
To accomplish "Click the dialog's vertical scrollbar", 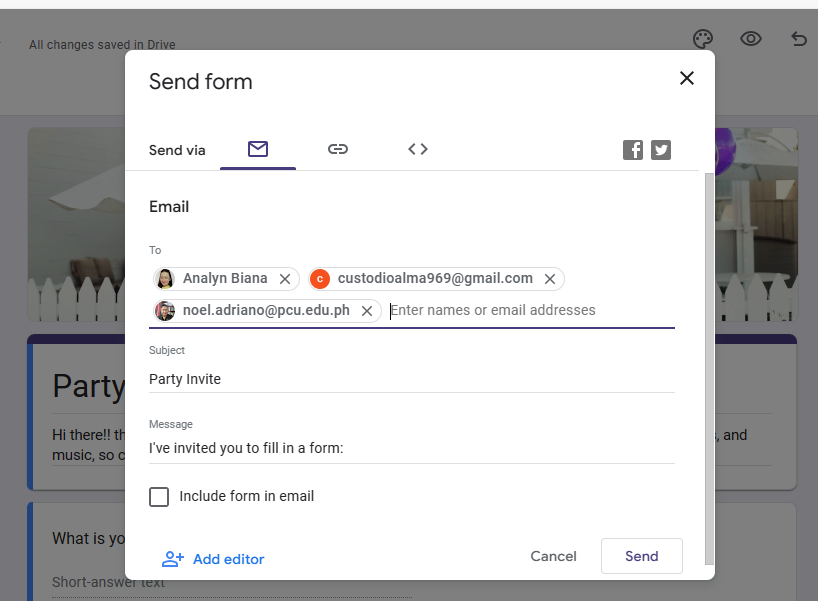I will point(709,360).
